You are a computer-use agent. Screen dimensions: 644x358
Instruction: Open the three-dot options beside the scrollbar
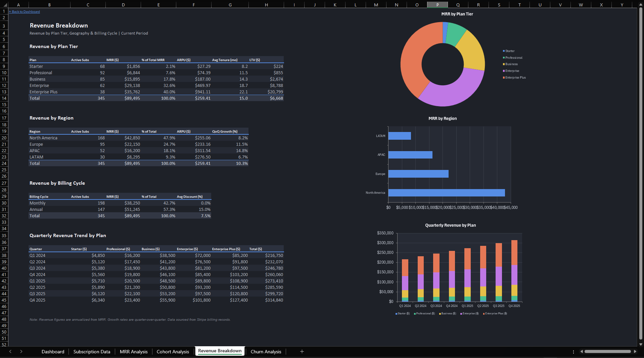(573, 352)
